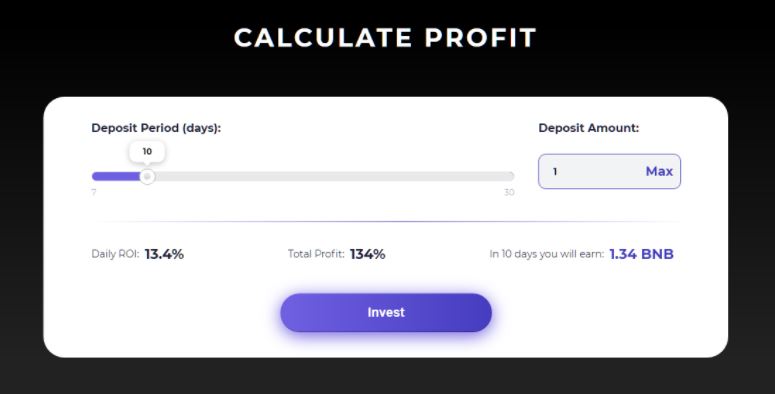Click the "In 10 days you will earn" text
Viewport: 775px width, 395px height.
pyautogui.click(x=547, y=254)
